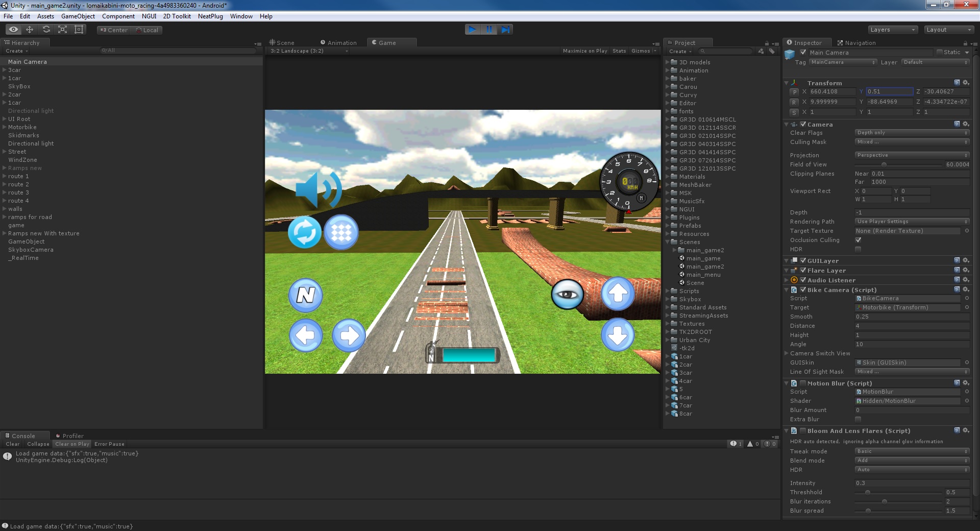Tap the right arrow steering button

pyautogui.click(x=349, y=335)
